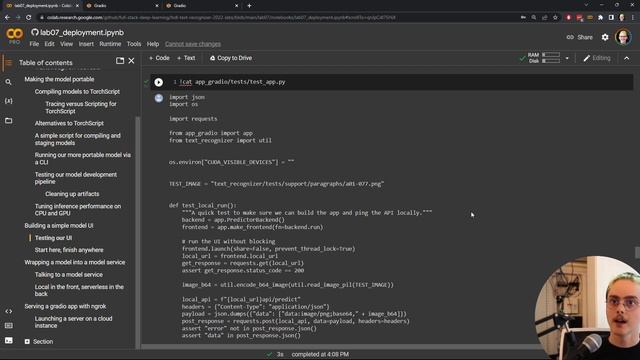
Task: Go to Local in the front, serverless
Action: point(79,290)
